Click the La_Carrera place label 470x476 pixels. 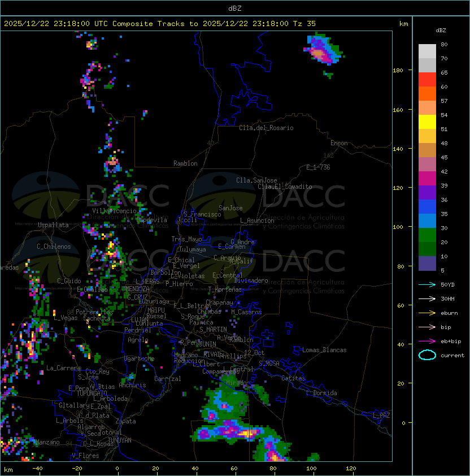[x=63, y=368]
